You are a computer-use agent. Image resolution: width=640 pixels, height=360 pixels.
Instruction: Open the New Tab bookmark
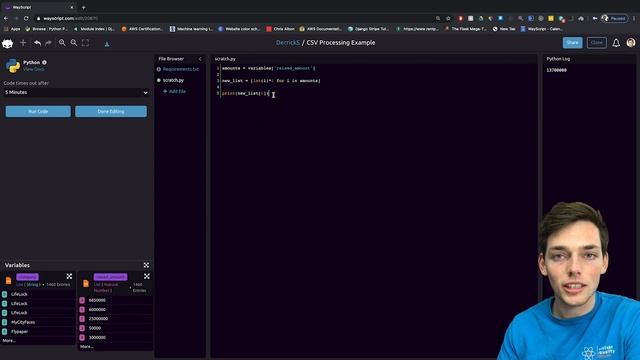pos(504,29)
